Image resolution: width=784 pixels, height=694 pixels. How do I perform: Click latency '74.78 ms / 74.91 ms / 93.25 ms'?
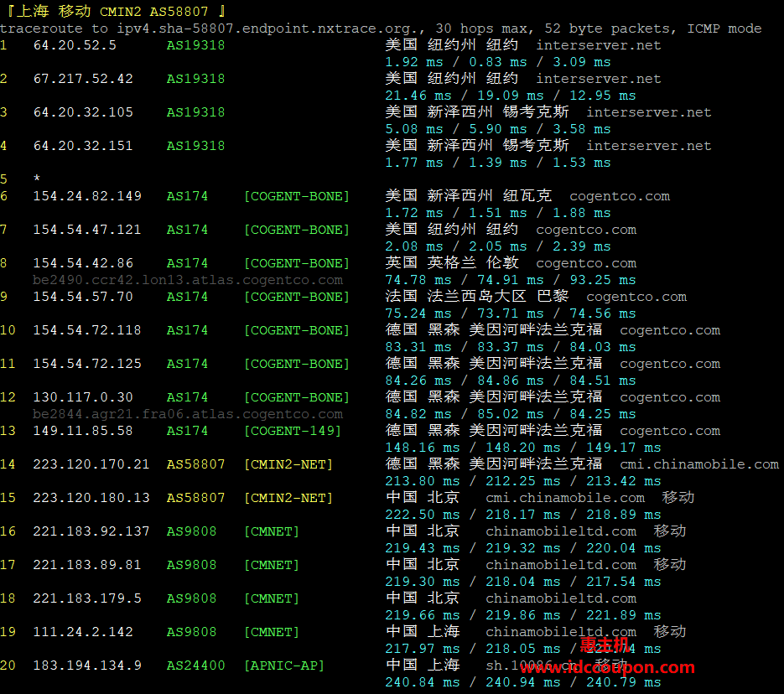[511, 280]
